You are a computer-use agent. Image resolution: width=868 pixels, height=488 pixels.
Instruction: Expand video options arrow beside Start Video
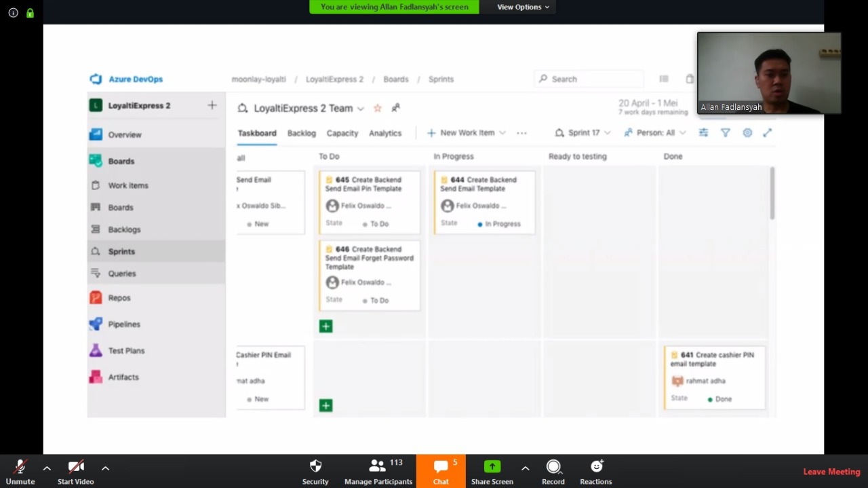tap(105, 468)
